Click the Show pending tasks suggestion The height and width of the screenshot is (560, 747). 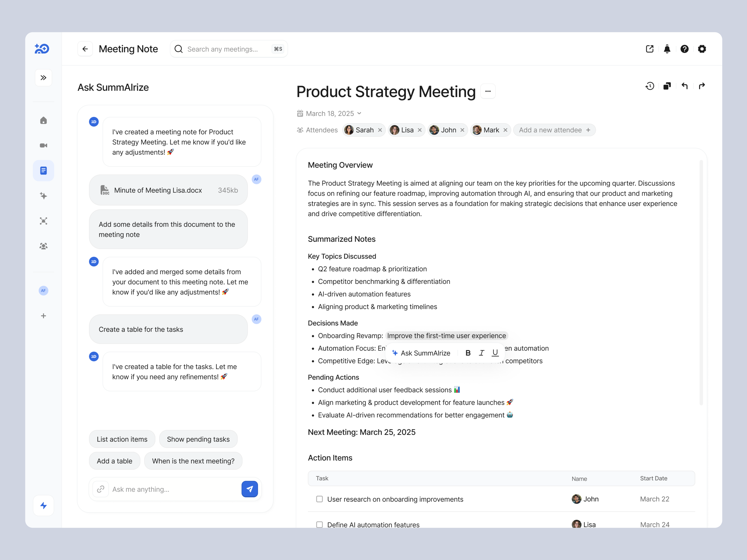pos(198,439)
